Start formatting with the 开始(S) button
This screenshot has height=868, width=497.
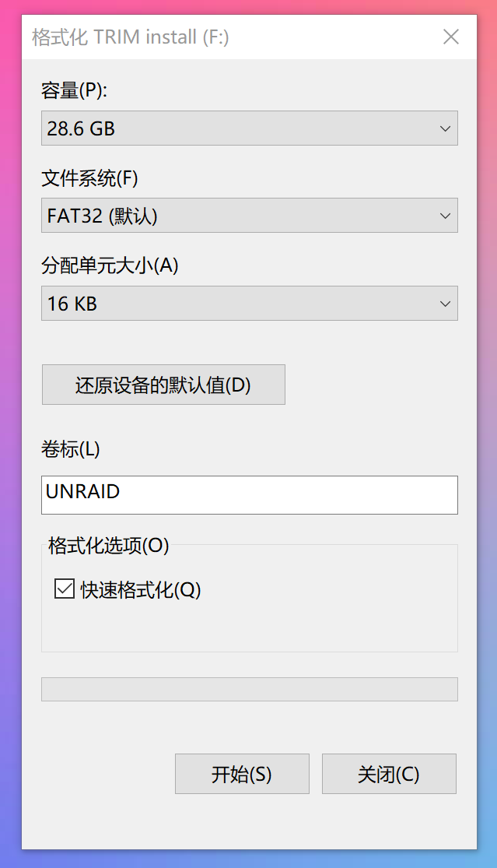tap(242, 774)
